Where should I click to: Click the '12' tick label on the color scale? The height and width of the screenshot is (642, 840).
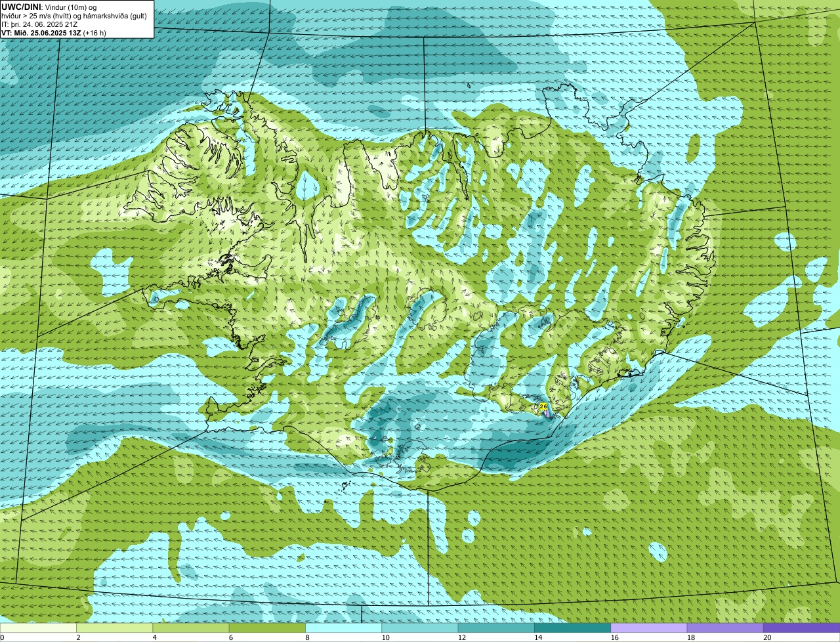[x=461, y=637]
